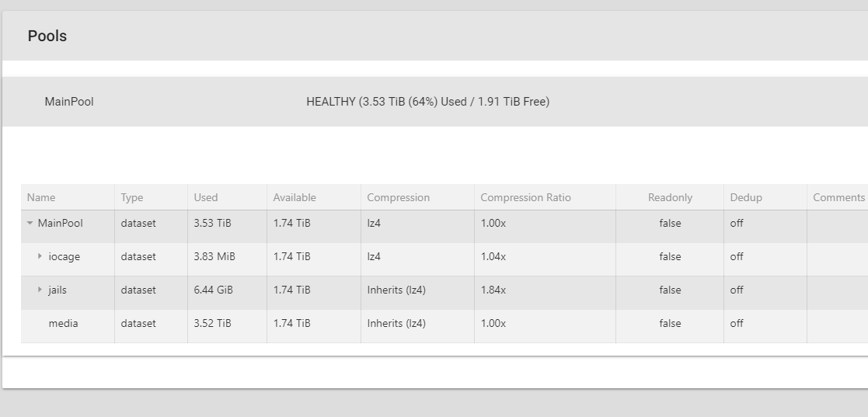Expand the jails dataset row

tap(40, 289)
